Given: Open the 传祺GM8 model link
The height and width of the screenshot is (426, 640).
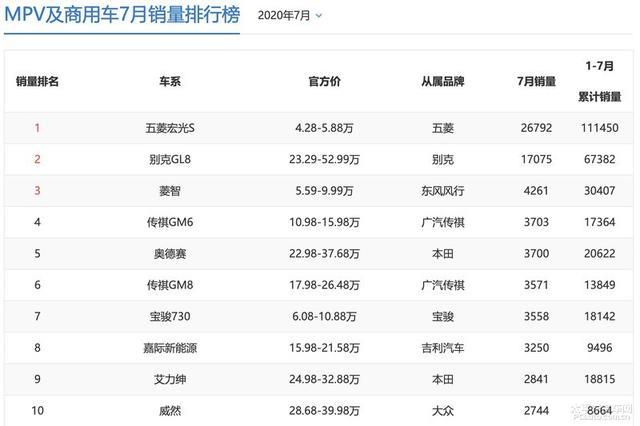Looking at the screenshot, I should (170, 285).
